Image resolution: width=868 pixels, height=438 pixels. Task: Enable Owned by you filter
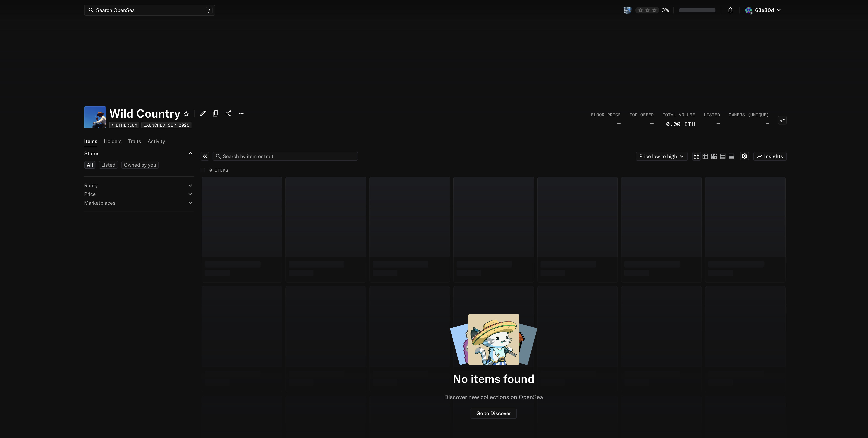pyautogui.click(x=139, y=165)
